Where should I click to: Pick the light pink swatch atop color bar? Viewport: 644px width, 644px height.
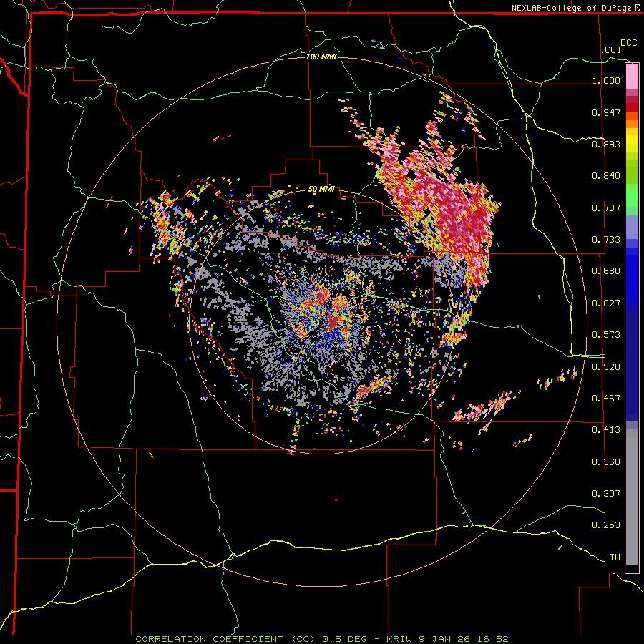coord(632,77)
